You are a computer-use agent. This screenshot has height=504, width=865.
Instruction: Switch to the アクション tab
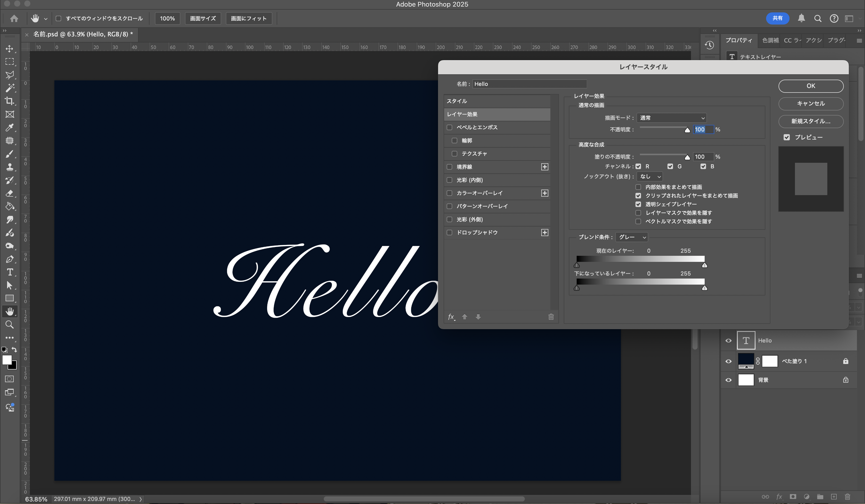[813, 40]
